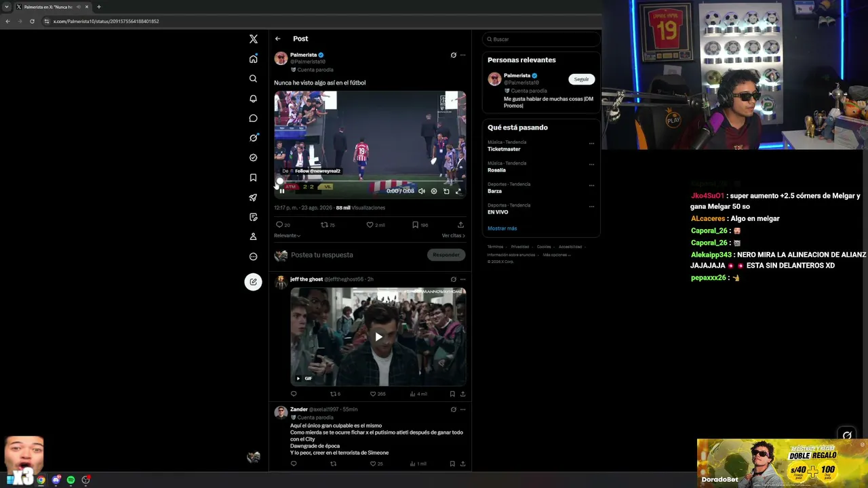
Task: Like Zander reply with 25 likes
Action: click(x=376, y=464)
